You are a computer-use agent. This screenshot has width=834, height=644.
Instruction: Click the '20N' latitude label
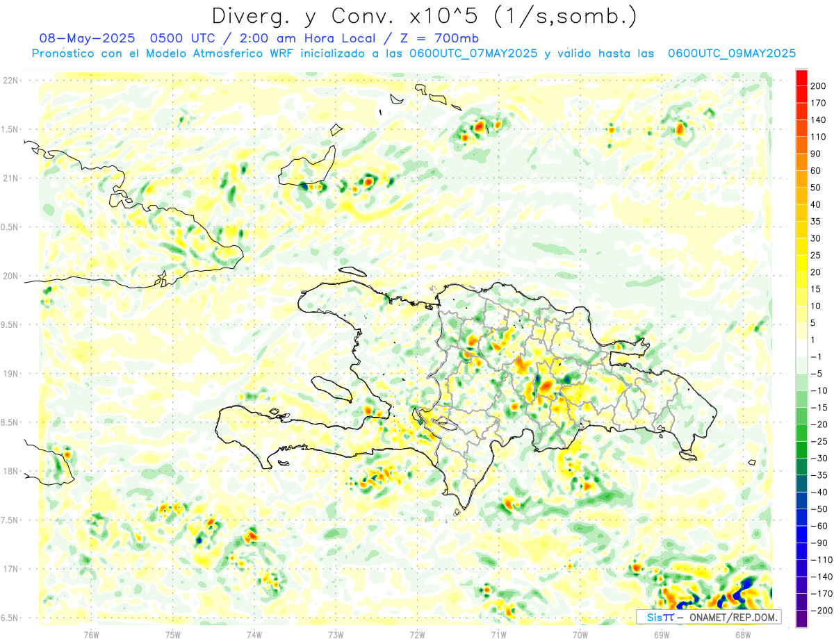tap(10, 276)
